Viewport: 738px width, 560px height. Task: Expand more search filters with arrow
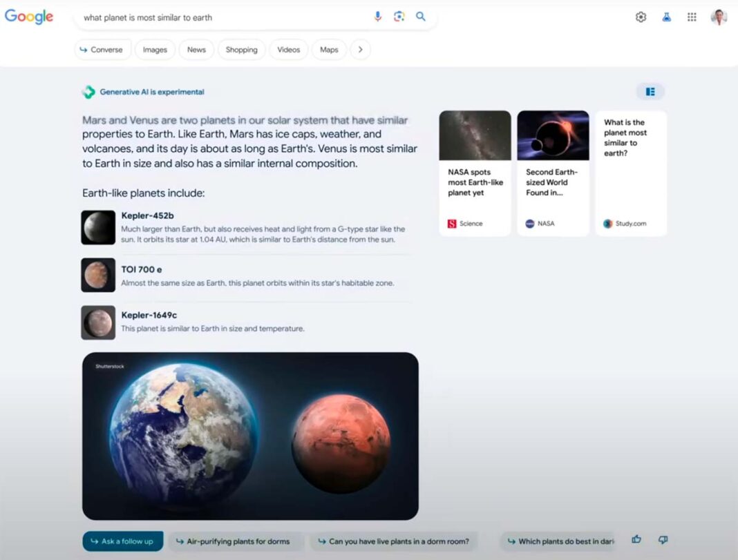360,50
